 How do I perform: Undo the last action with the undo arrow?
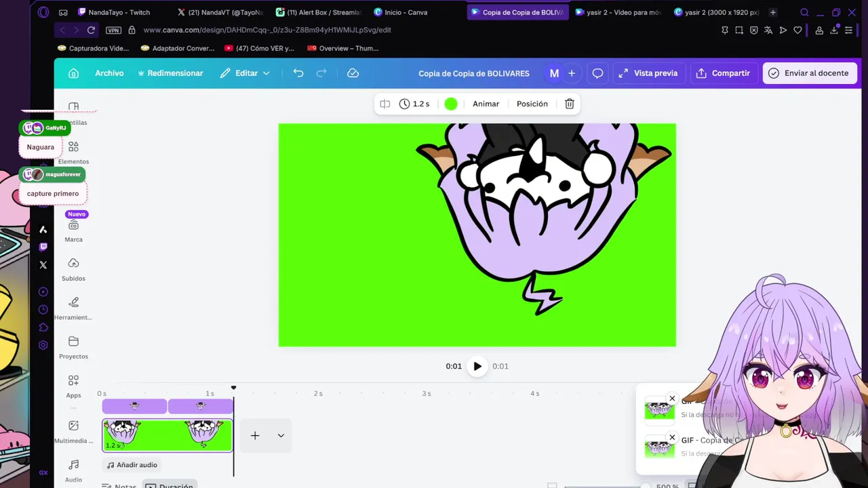298,73
